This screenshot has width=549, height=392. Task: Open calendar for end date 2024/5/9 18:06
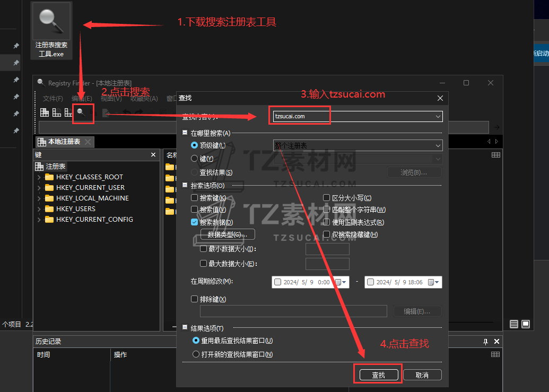[433, 282]
